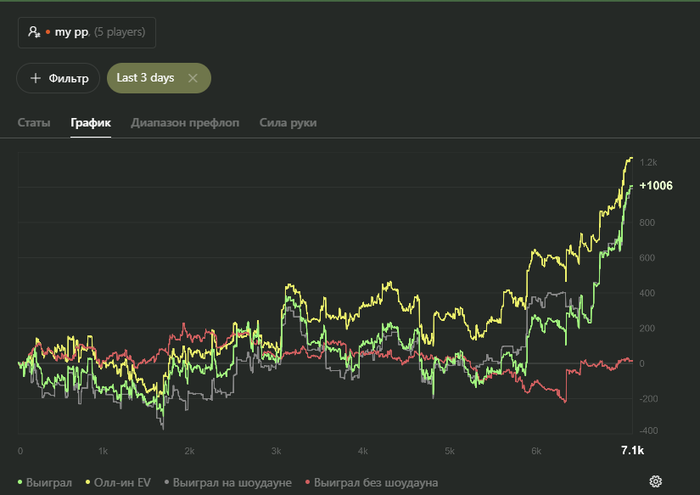Select the График tab
700x495 pixels.
pos(91,123)
